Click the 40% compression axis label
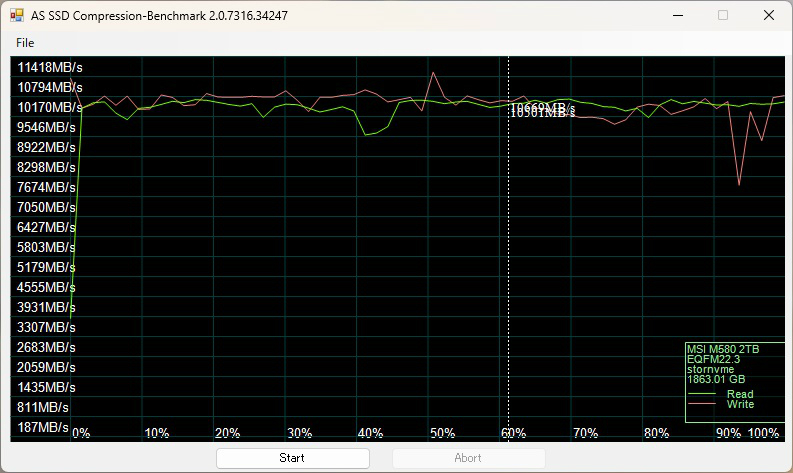The image size is (793, 473). tap(370, 433)
